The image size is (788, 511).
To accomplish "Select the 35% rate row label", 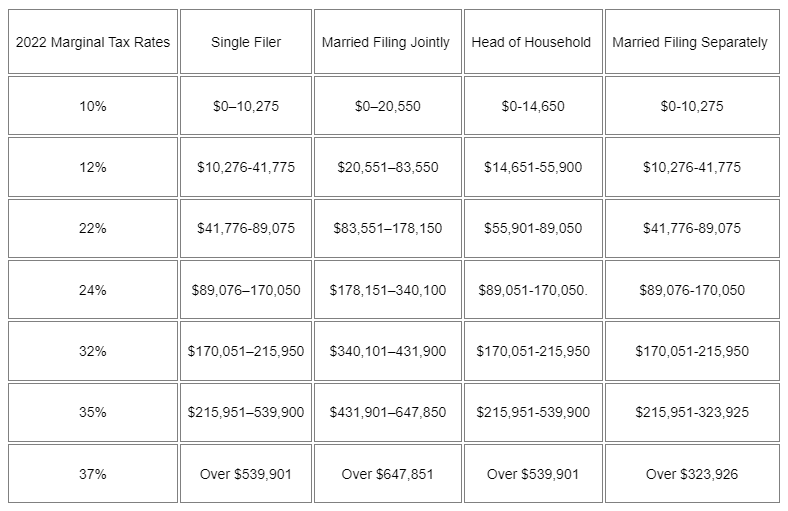I will click(x=92, y=412).
